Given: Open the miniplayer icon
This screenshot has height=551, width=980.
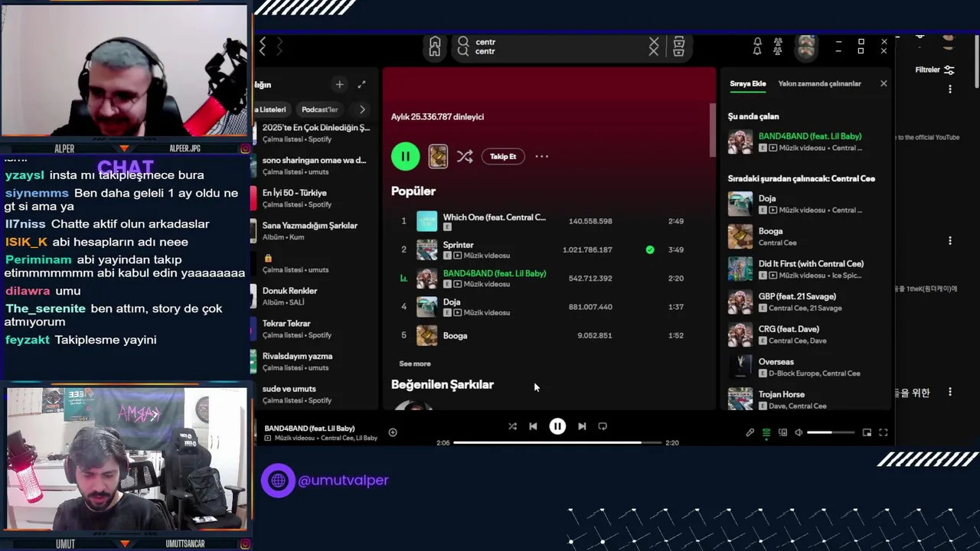Looking at the screenshot, I should [x=867, y=432].
